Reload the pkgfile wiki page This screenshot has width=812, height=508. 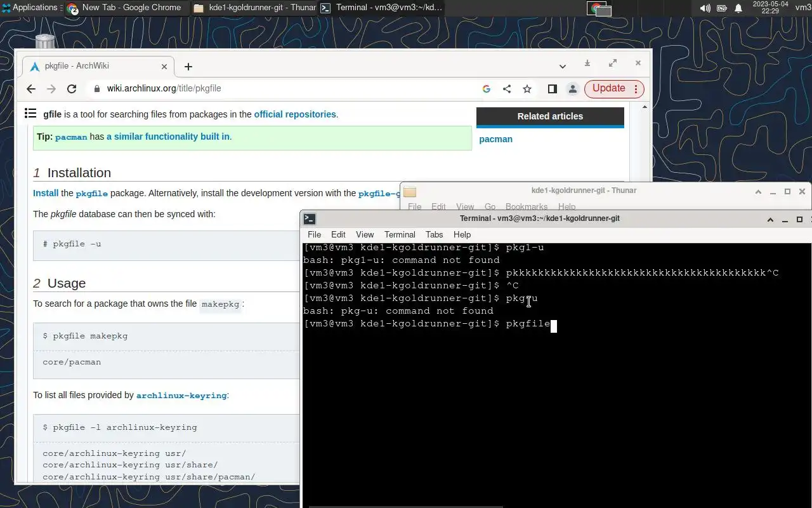(x=72, y=89)
